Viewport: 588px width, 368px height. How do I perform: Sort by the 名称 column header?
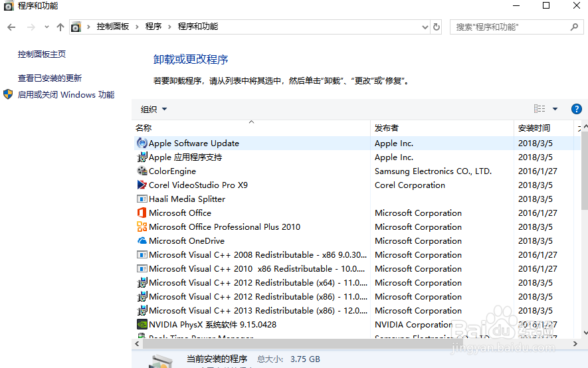pyautogui.click(x=252, y=128)
